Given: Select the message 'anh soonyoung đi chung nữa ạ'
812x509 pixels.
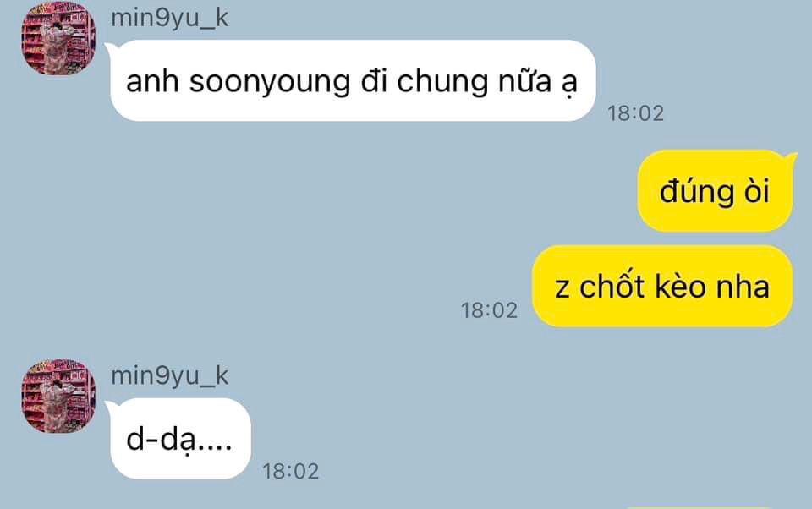Looking at the screenshot, I should 352,81.
